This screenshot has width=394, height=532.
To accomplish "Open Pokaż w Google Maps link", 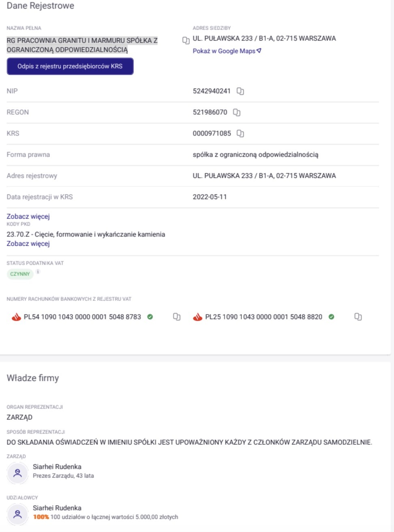I will click(x=227, y=51).
